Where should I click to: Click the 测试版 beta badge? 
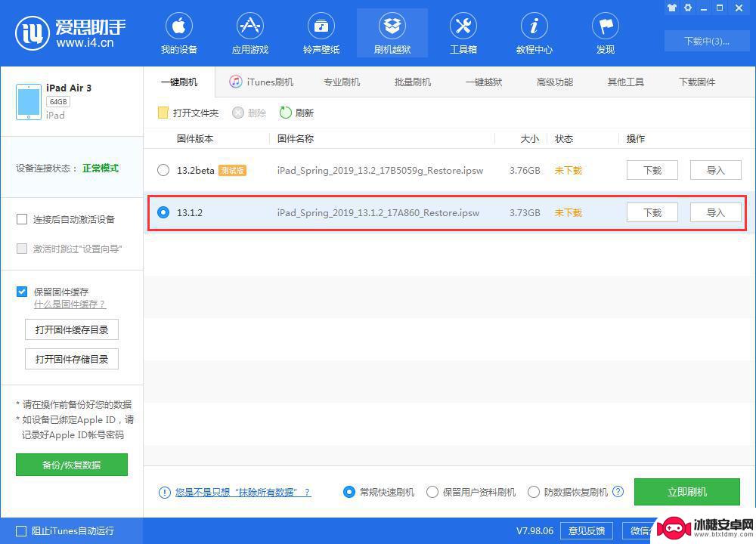click(232, 171)
